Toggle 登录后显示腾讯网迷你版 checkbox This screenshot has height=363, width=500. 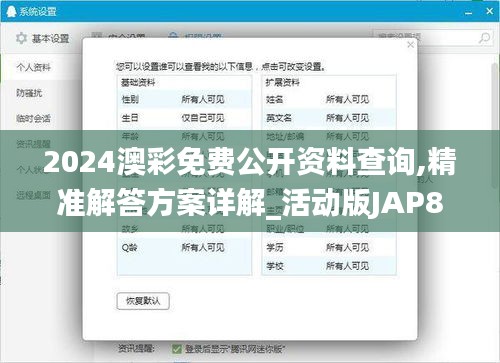(x=176, y=349)
